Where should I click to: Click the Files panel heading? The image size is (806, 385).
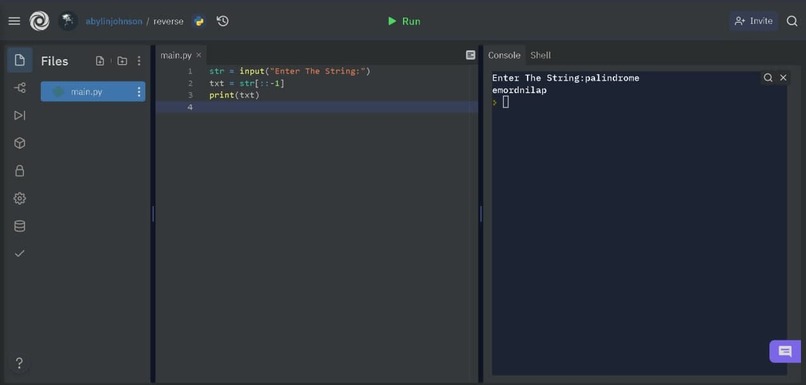[54, 61]
